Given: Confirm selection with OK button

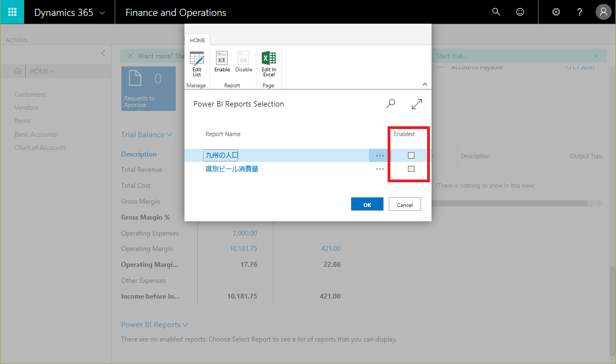Looking at the screenshot, I should point(367,204).
